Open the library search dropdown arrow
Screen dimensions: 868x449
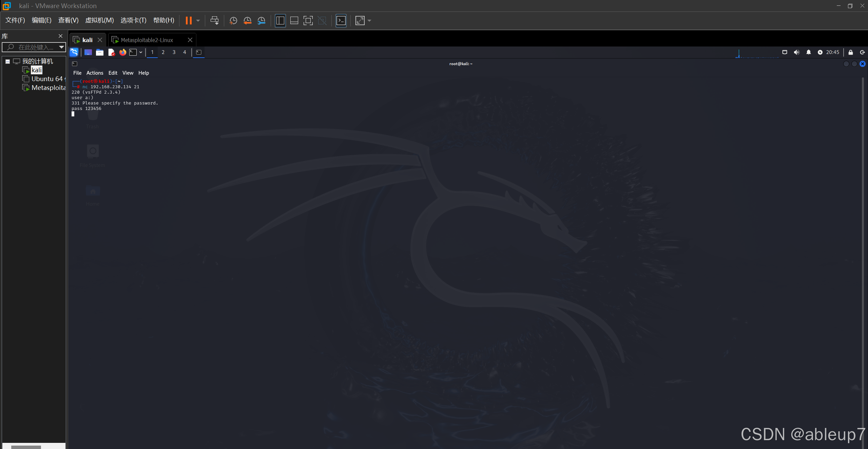pos(61,47)
